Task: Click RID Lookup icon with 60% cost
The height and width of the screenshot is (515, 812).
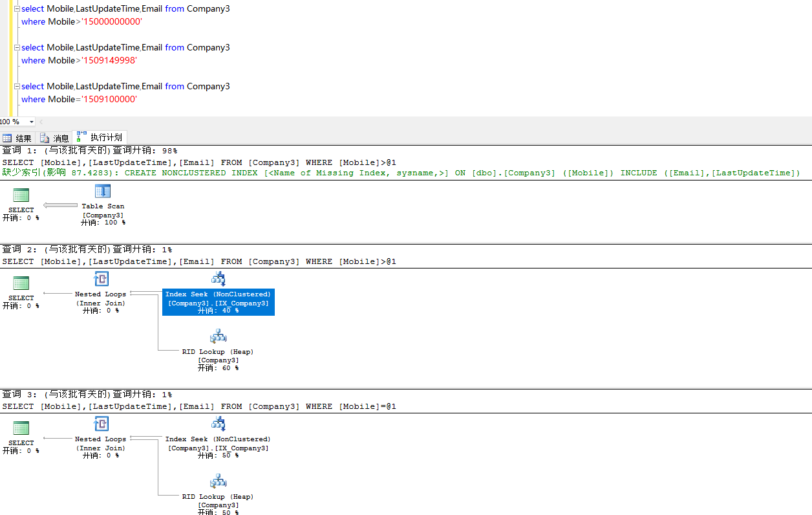Action: (x=218, y=336)
